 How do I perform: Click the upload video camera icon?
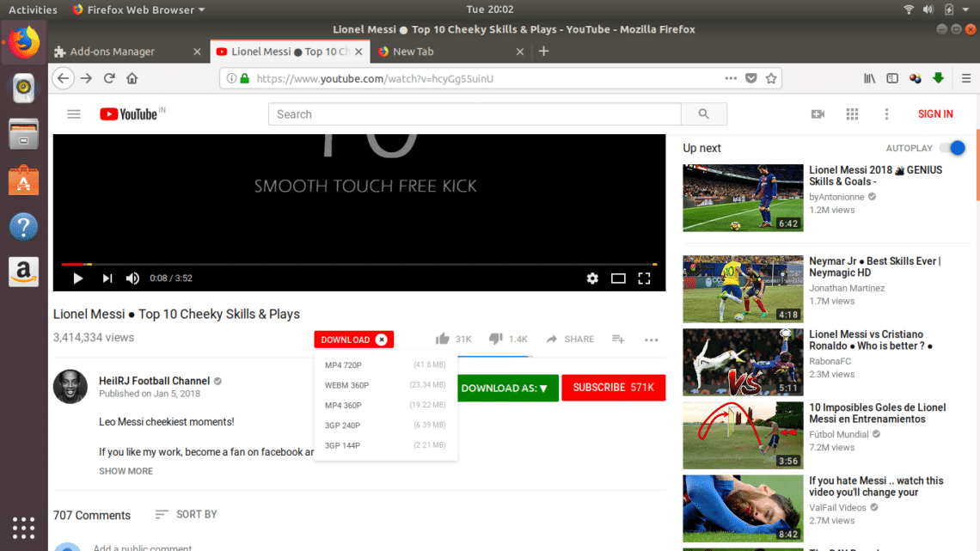click(x=818, y=114)
